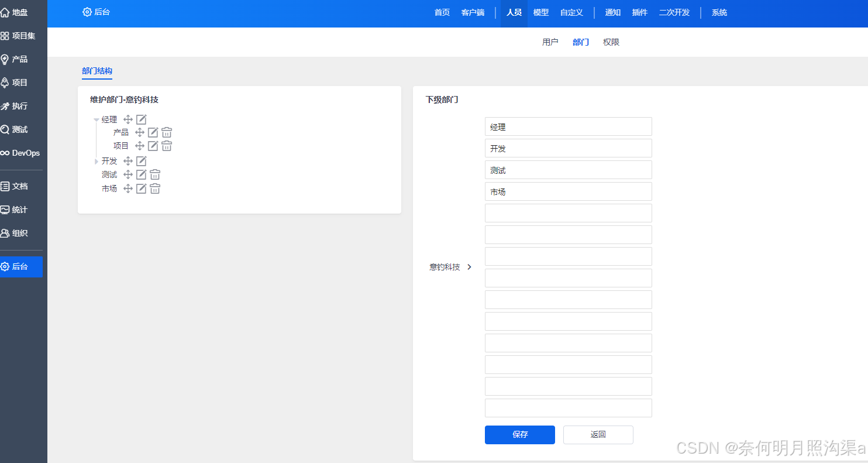Click 产品 department name in tree
Viewport: 868px width, 463px height.
121,132
